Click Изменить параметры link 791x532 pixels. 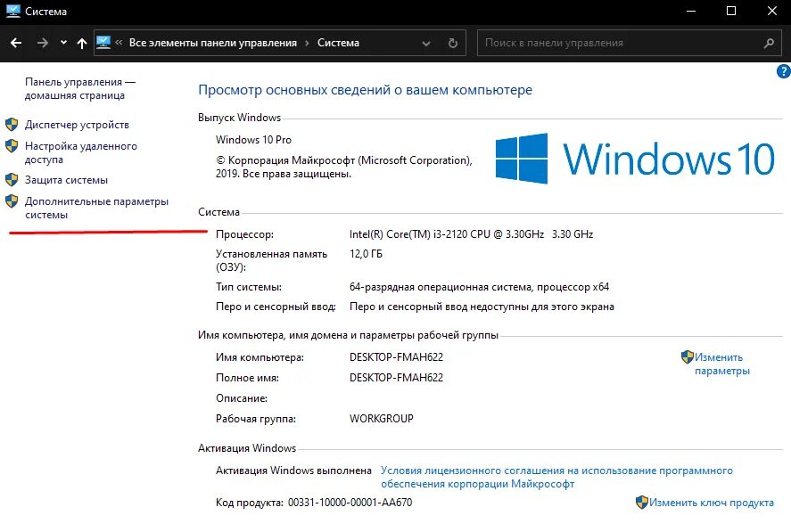pos(722,364)
